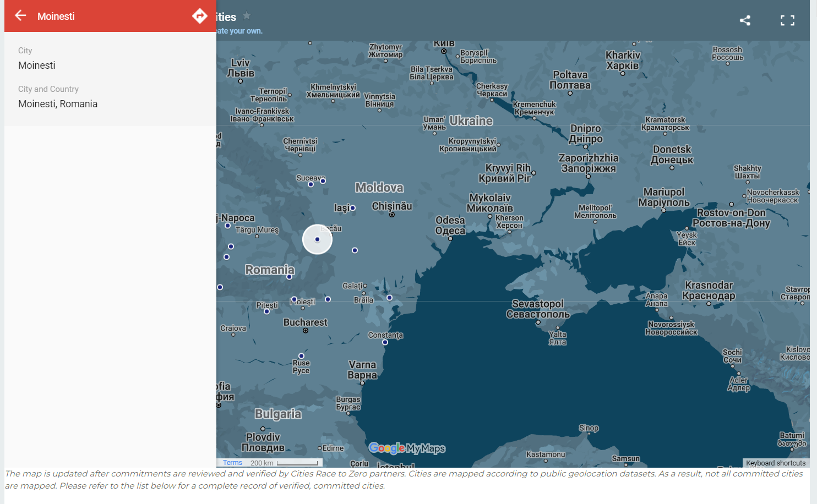Viewport: 817px width, 504px height.
Task: Share the map using share icon
Action: 745,21
